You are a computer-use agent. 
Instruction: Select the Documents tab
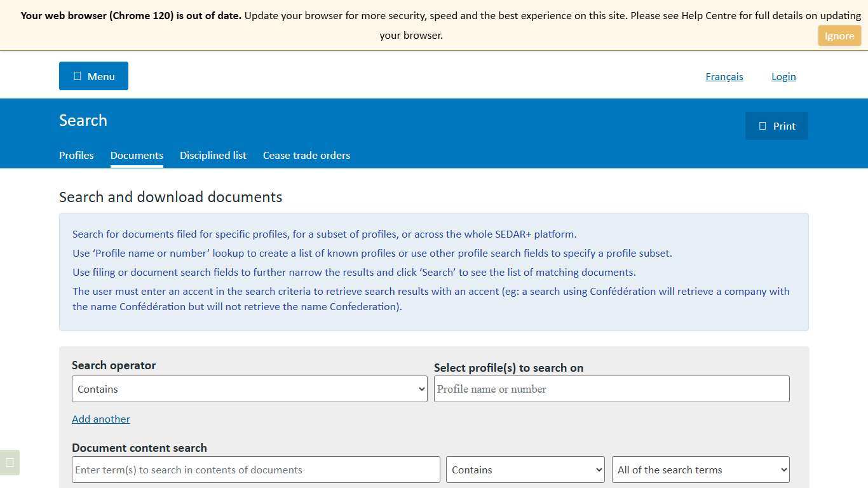[x=137, y=155]
